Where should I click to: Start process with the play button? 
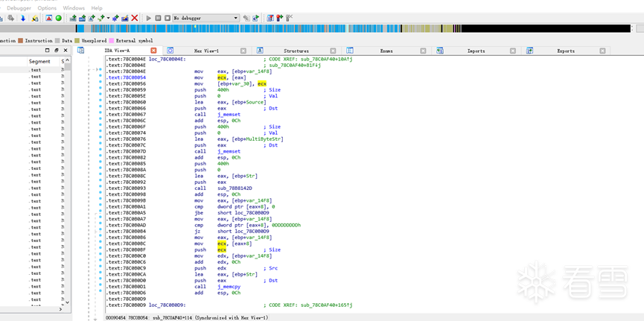coord(149,18)
